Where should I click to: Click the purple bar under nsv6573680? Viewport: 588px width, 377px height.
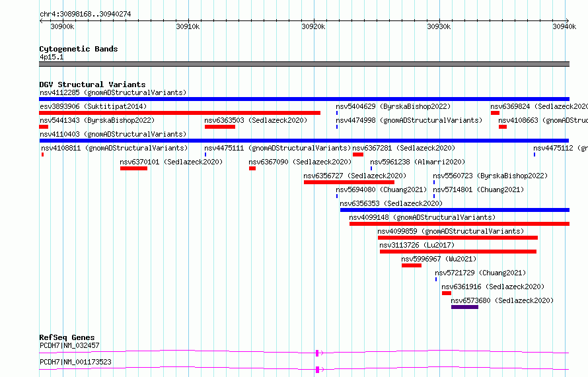(464, 307)
